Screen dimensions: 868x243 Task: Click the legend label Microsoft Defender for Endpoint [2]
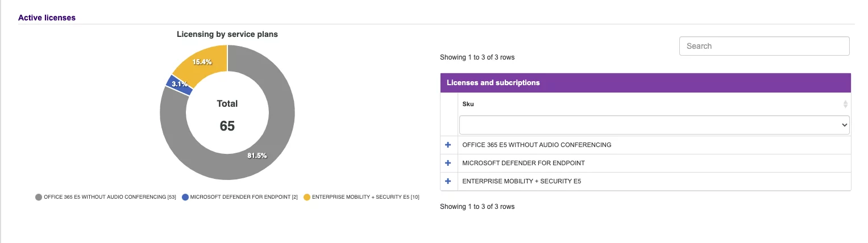(244, 197)
